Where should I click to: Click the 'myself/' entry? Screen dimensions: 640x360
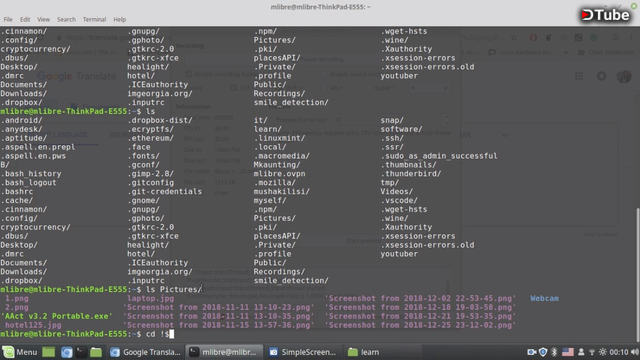[x=270, y=200]
